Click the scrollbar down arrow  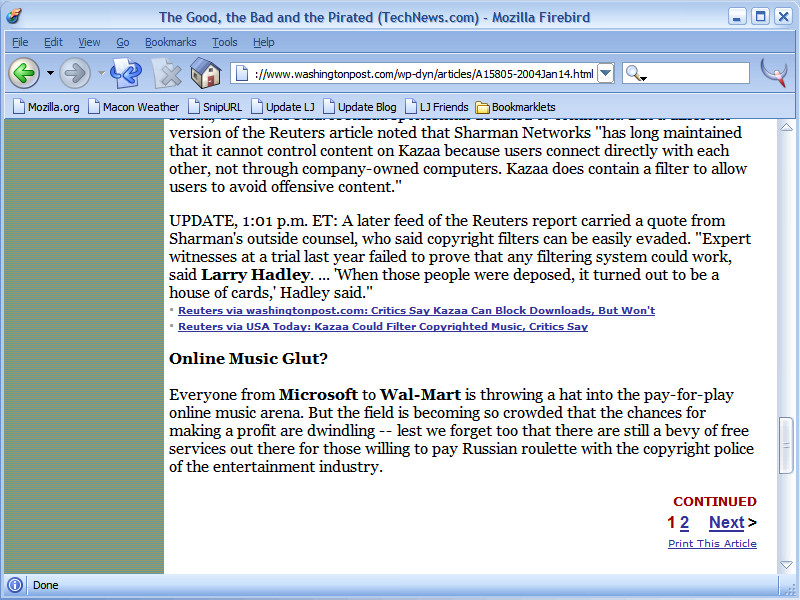point(786,565)
